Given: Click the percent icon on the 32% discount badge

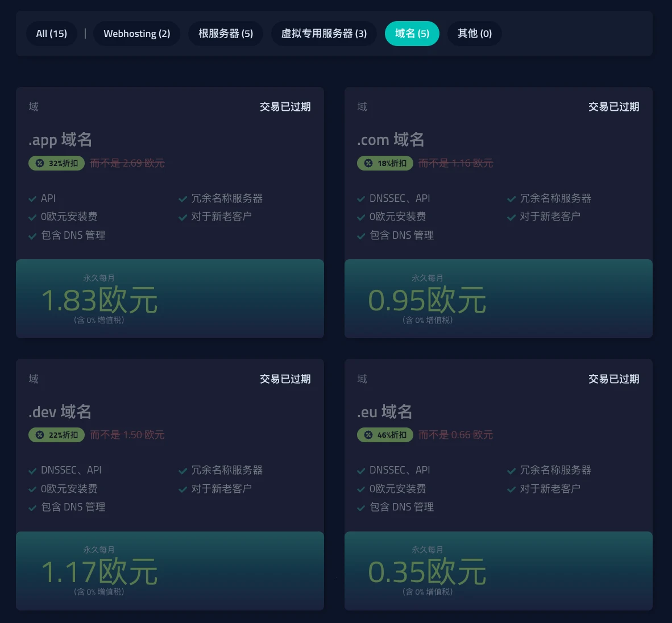Looking at the screenshot, I should point(39,163).
